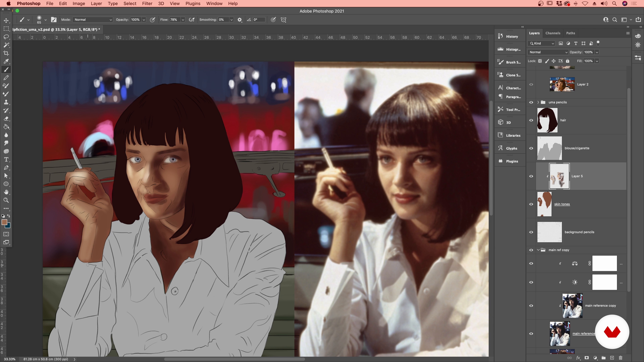Screen dimensions: 644x362
Task: Toggle layer filter on/off switch
Action: click(x=598, y=43)
